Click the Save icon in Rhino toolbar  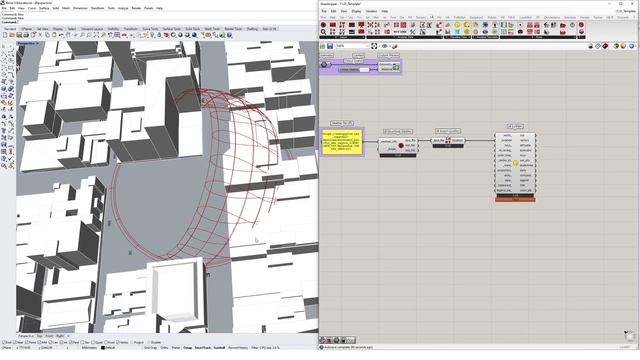tap(19, 35)
